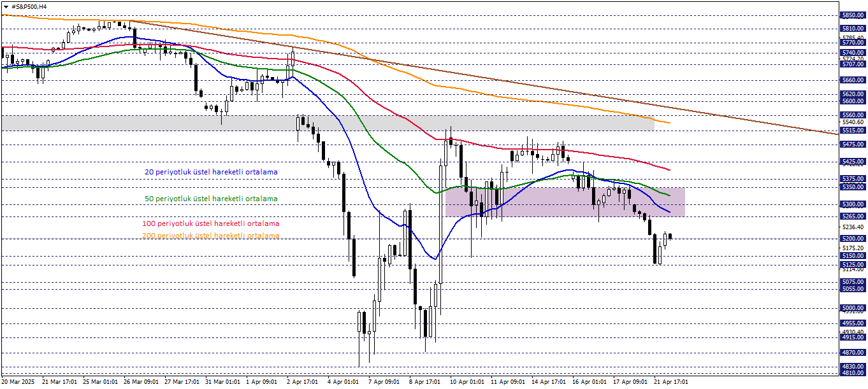This screenshot has height=389, width=868.
Task: Click the 5600.00 price level label
Action: click(x=853, y=101)
